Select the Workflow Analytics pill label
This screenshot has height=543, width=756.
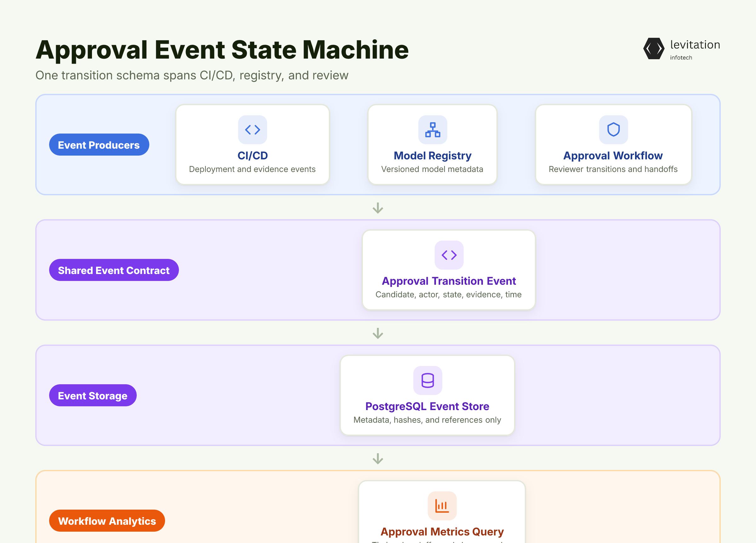107,521
